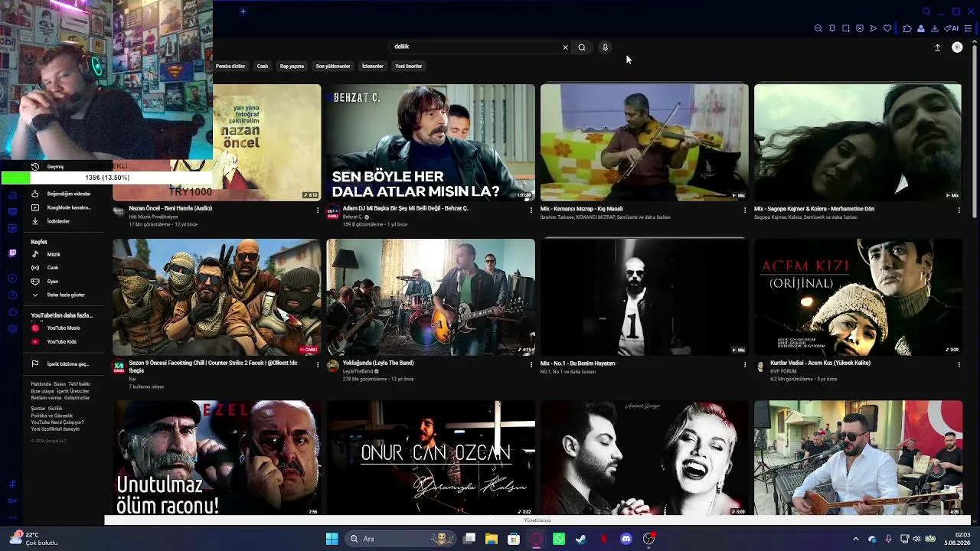
Task: Open Steam from the taskbar
Action: 581,539
